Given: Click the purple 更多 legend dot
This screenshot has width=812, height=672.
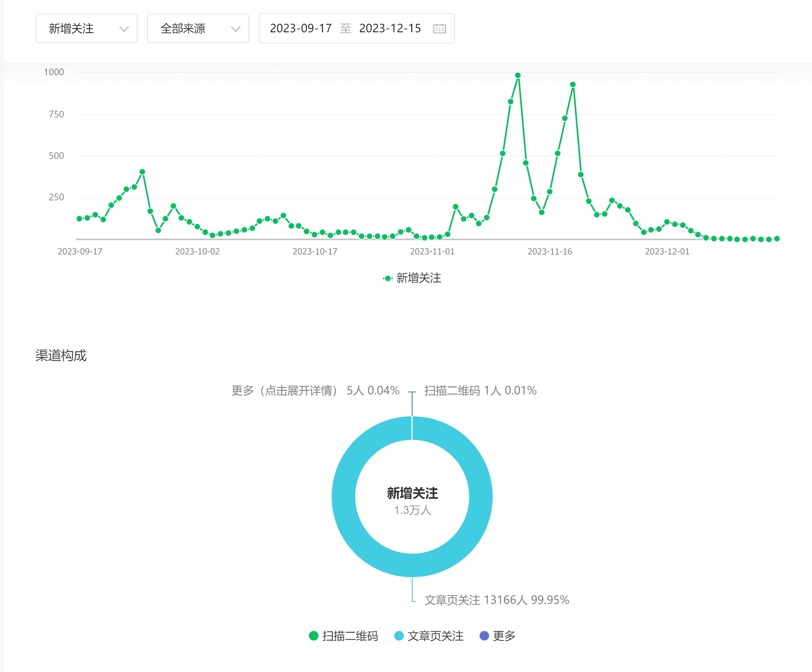Looking at the screenshot, I should (484, 636).
